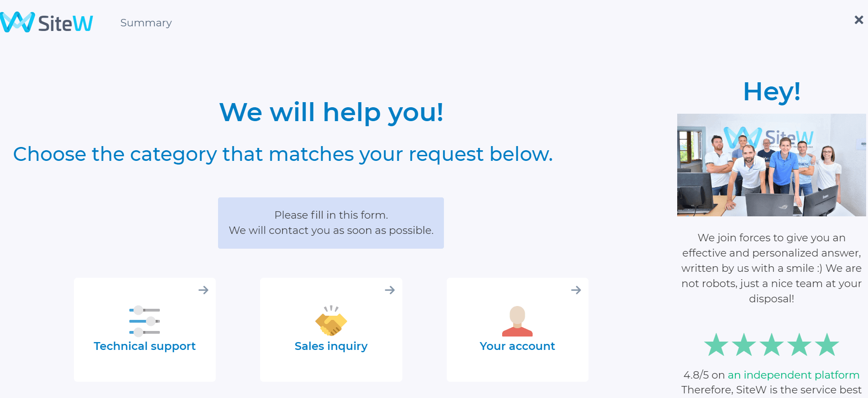
Task: Click the first green rating star
Action: coord(716,344)
